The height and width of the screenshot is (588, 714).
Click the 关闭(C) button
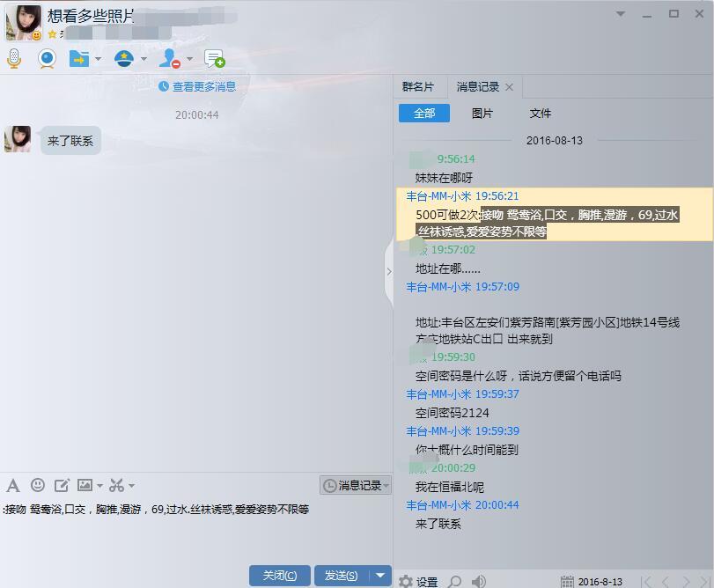(280, 576)
